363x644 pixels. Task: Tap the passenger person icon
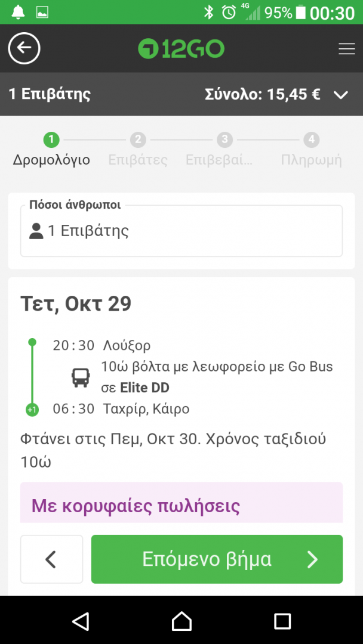(x=36, y=231)
